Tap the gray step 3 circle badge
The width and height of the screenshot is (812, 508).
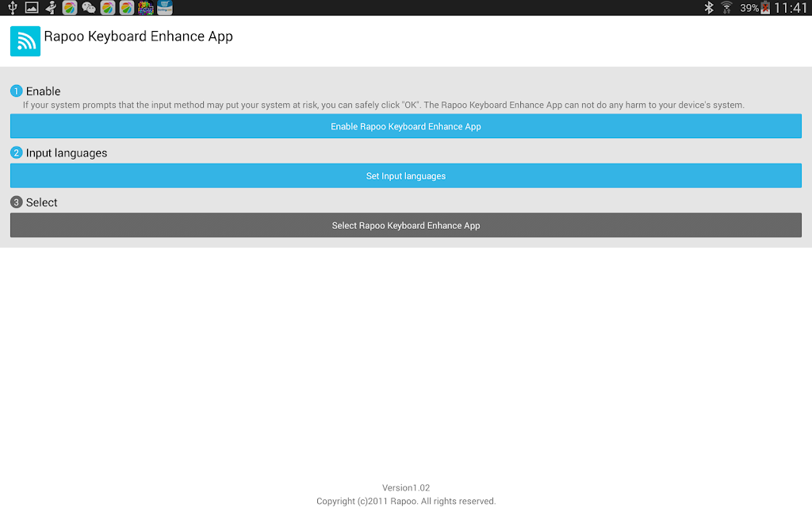16,202
